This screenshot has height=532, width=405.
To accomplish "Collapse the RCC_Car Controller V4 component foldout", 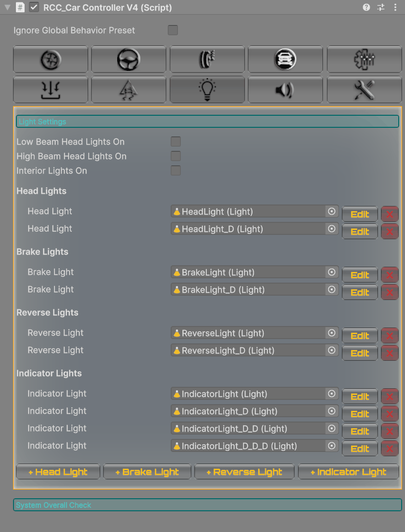I will (x=7, y=7).
